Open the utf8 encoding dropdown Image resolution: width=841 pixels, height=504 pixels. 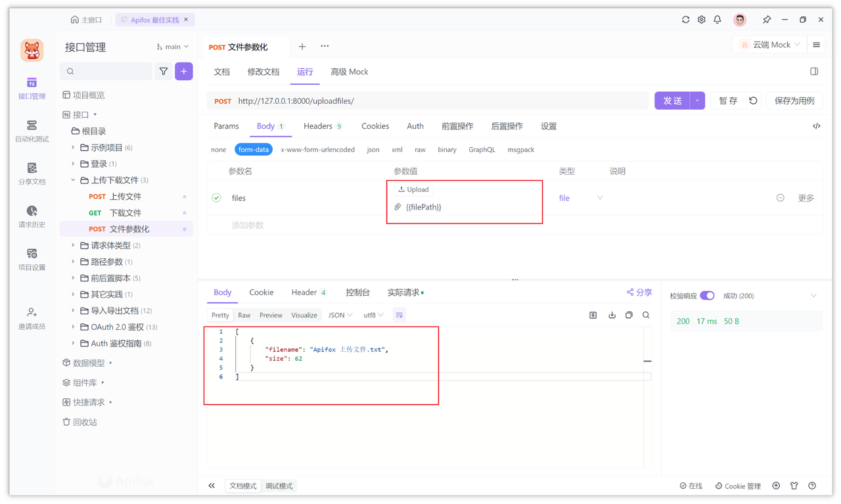click(x=373, y=315)
